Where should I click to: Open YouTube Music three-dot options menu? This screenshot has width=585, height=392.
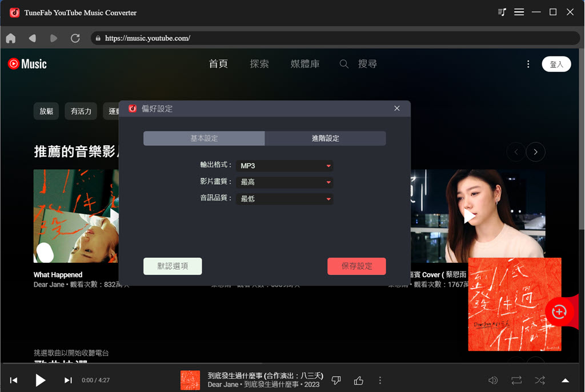tap(528, 64)
